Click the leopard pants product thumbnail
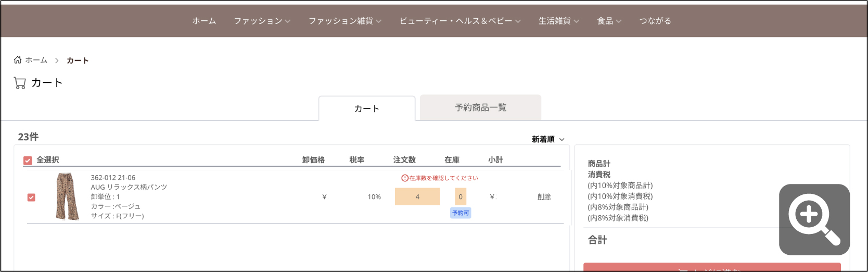 68,197
